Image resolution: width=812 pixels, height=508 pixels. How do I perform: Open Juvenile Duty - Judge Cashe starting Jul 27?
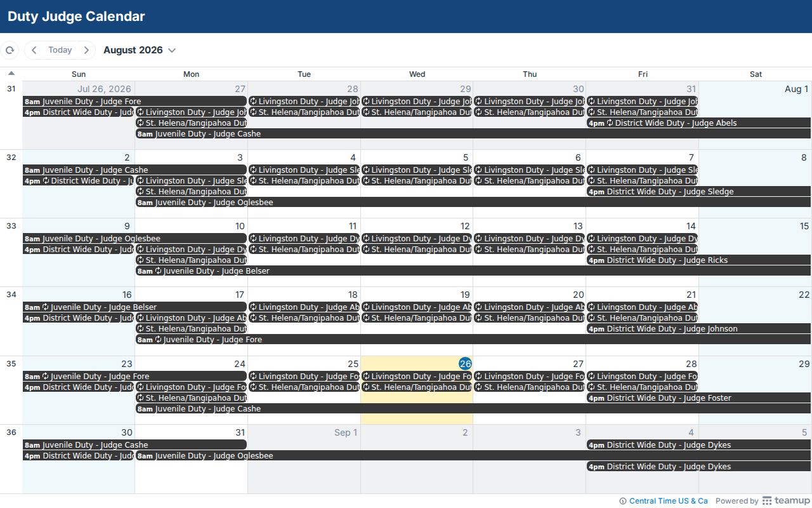tap(473, 134)
